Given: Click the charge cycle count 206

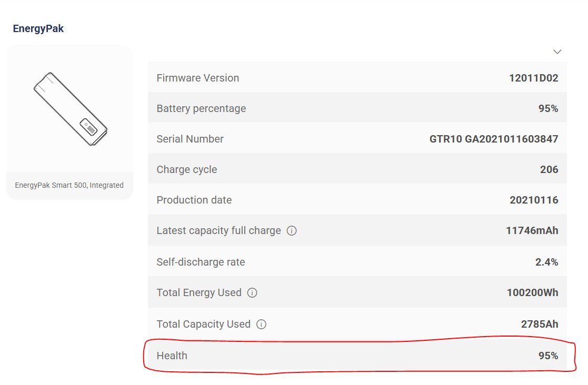Looking at the screenshot, I should pyautogui.click(x=549, y=169).
